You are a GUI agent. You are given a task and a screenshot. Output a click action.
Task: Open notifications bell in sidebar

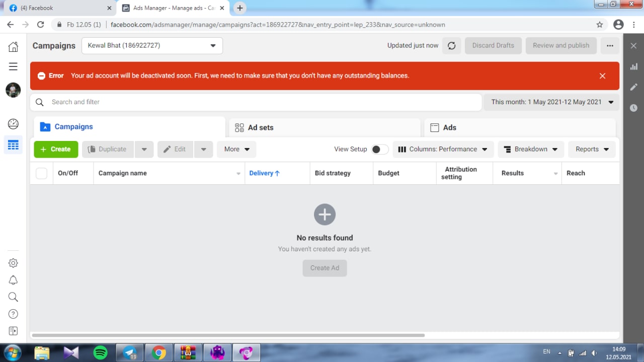(x=13, y=280)
